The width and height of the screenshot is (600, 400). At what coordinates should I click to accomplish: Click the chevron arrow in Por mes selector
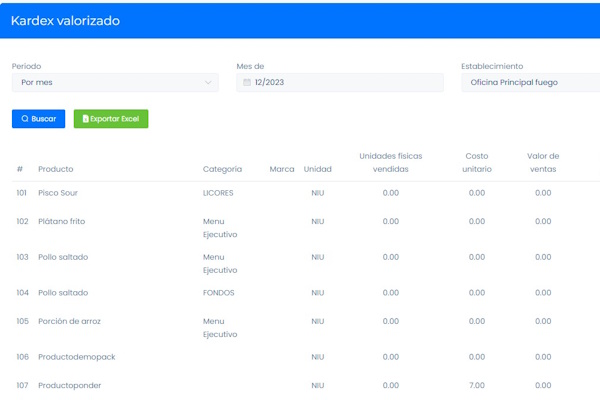click(x=208, y=83)
